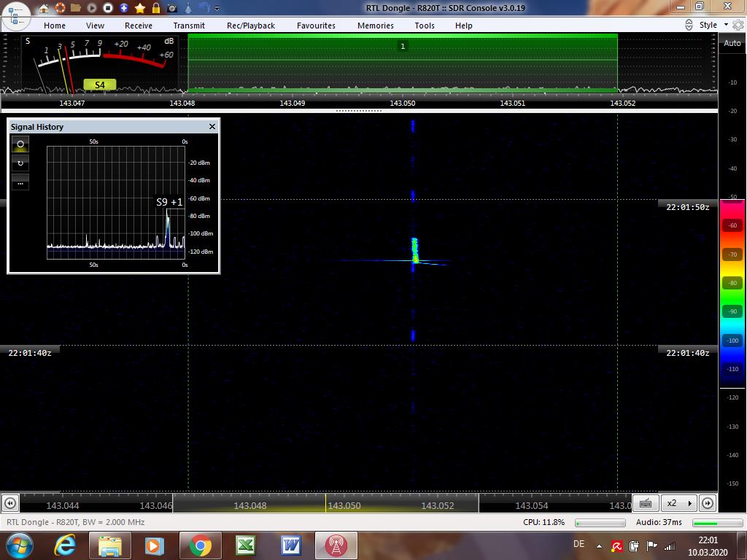The image size is (747, 560).
Task: Open the SDR Console application menu orb
Action: tap(15, 15)
